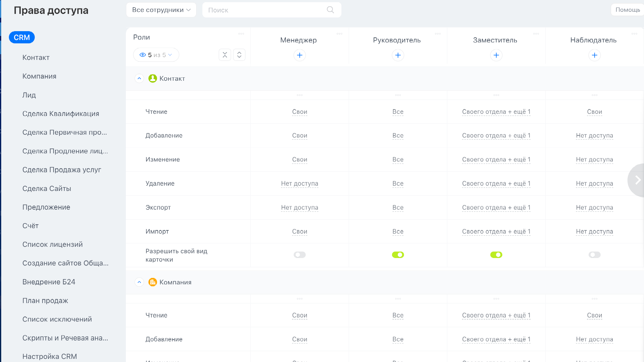Click the plus icon under Наблюдатель
This screenshot has width=644, height=362.
point(594,55)
